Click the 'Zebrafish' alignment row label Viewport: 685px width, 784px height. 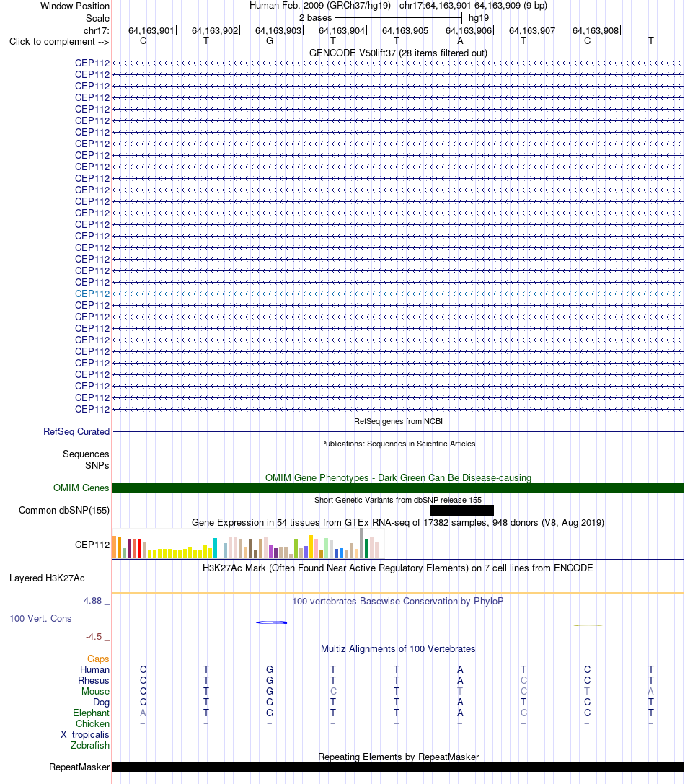[x=90, y=746]
